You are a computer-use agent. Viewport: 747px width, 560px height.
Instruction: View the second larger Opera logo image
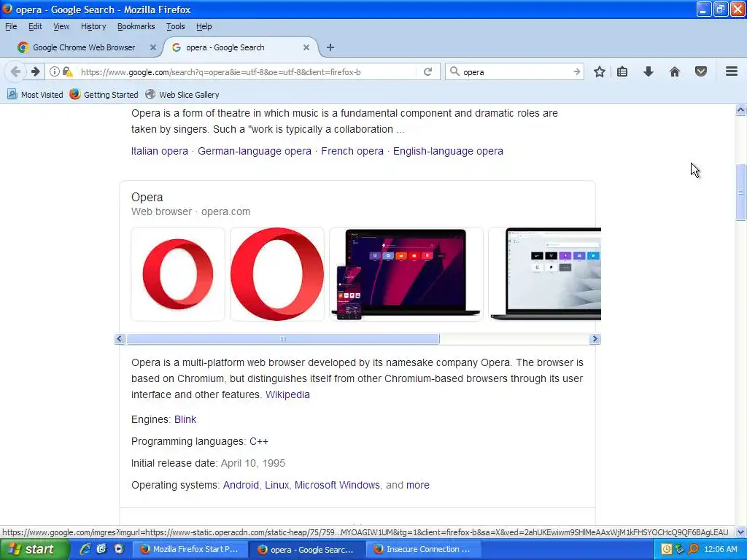click(276, 274)
